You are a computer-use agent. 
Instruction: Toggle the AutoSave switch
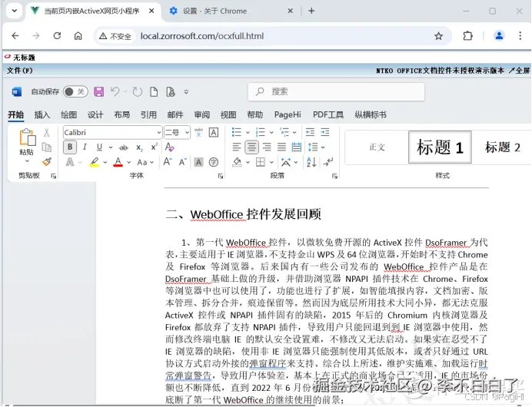tap(75, 91)
